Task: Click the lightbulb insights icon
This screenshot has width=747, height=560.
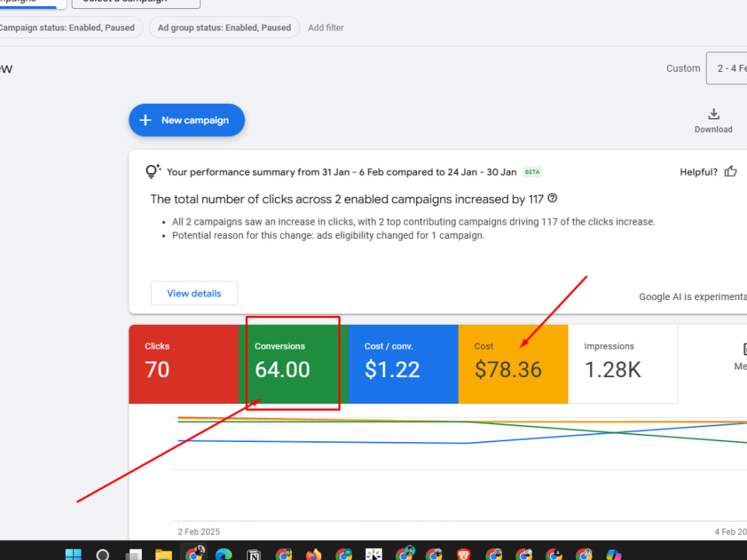Action: pos(153,171)
